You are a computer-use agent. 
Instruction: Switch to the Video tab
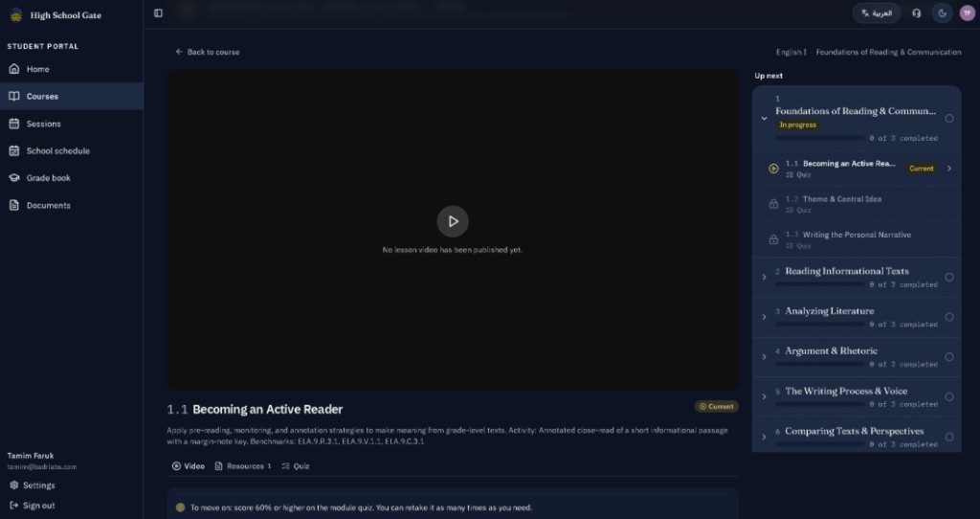pos(189,465)
